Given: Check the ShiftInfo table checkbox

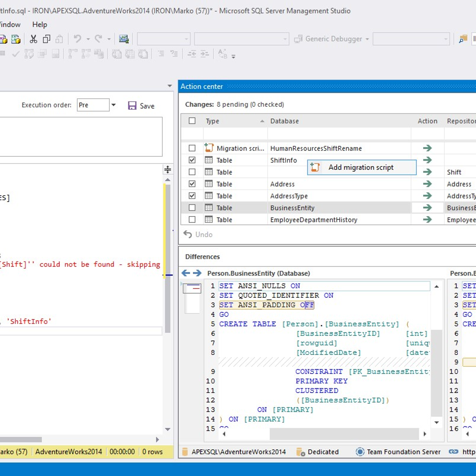Looking at the screenshot, I should click(x=192, y=160).
